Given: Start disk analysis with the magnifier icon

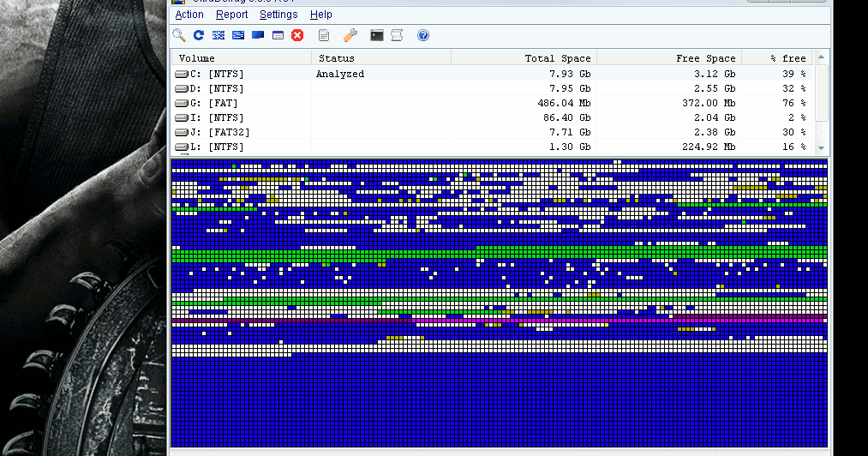Looking at the screenshot, I should tap(179, 35).
